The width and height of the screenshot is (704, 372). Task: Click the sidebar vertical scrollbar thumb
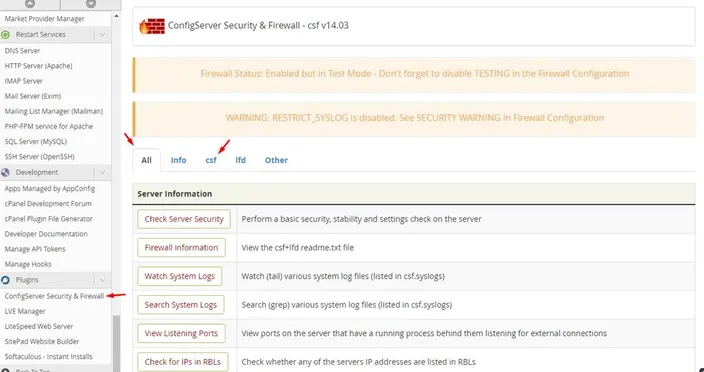click(x=116, y=343)
